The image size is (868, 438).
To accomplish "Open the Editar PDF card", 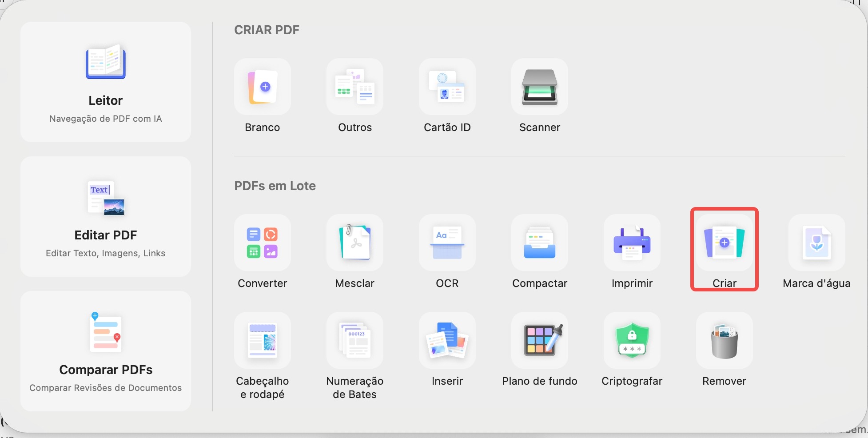I will point(106,217).
